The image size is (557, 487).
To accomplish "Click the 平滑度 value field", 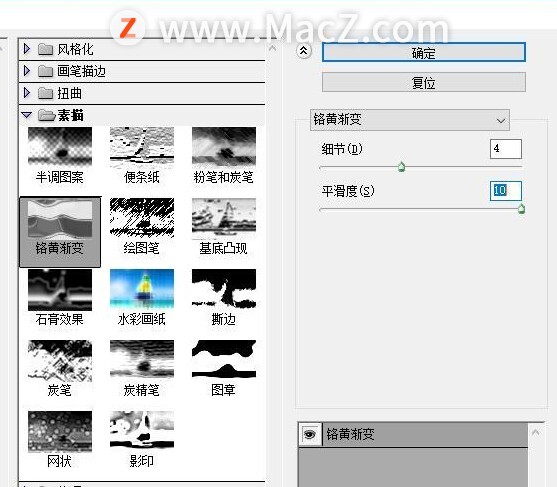I will tap(505, 191).
